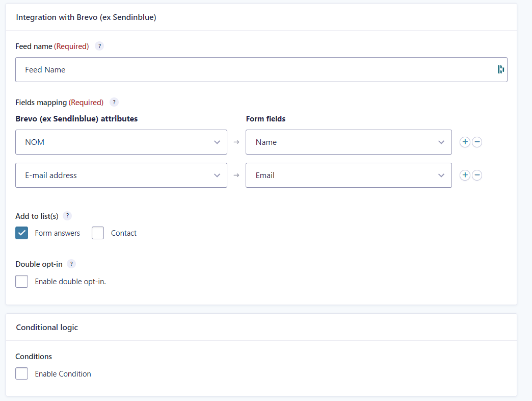Open the E-mail address attribute dropdown
Viewport: 532px width, 401px height.
[121, 175]
